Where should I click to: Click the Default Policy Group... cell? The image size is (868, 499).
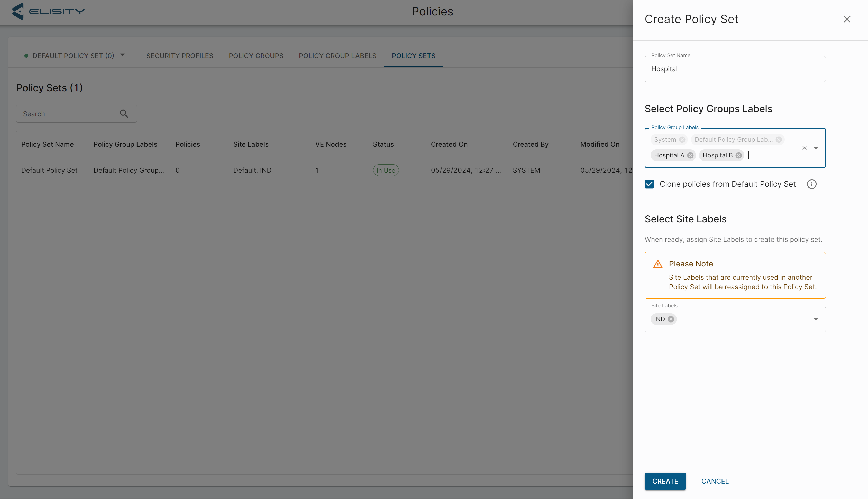point(129,170)
